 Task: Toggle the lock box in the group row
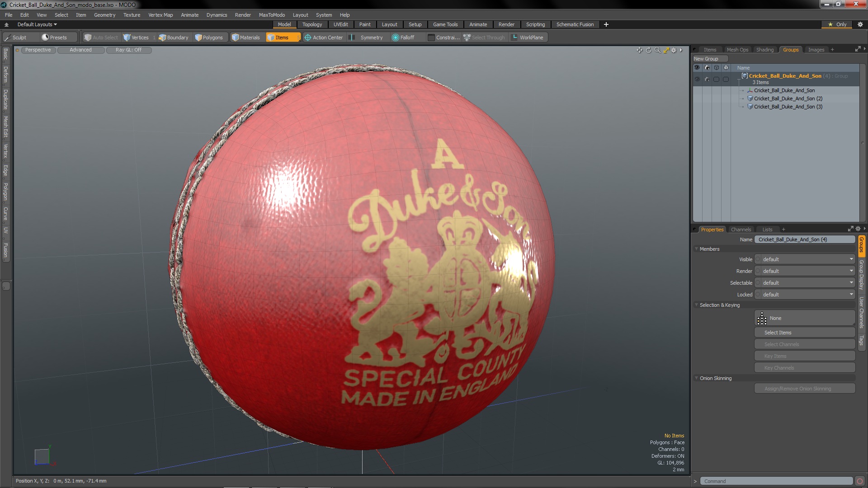(x=726, y=79)
